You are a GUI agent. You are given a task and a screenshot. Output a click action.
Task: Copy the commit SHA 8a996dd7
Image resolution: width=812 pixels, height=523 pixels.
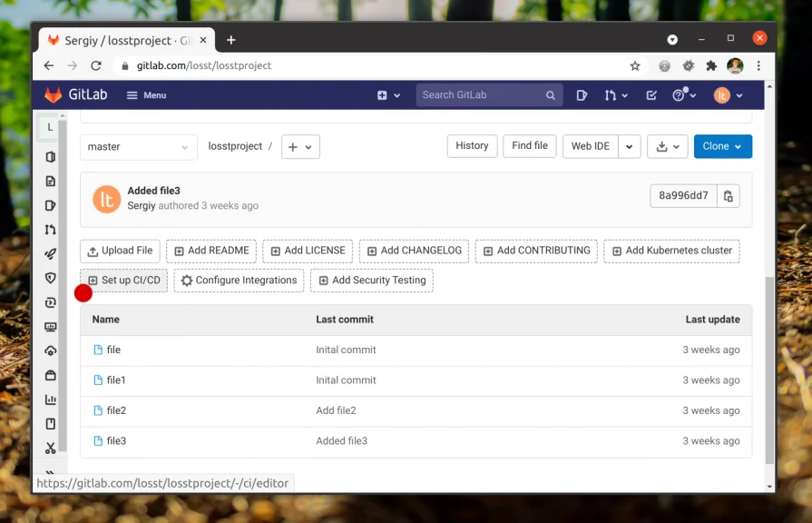click(729, 195)
